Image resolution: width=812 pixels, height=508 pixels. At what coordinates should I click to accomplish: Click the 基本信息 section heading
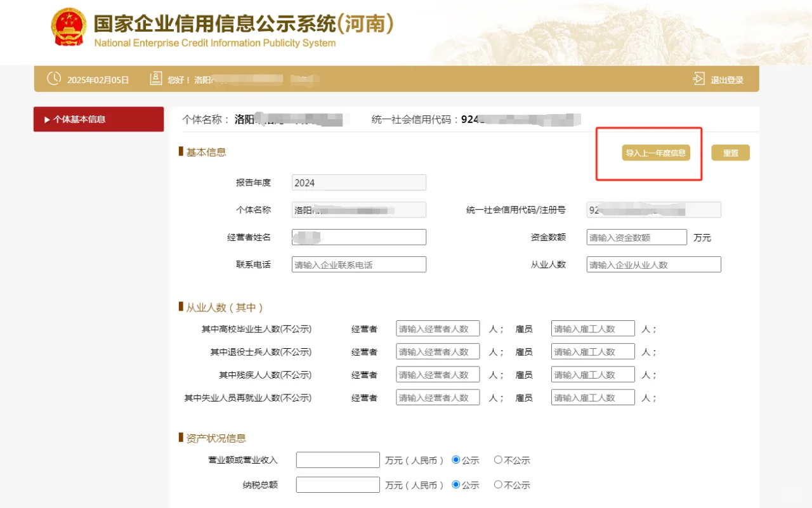pos(206,152)
